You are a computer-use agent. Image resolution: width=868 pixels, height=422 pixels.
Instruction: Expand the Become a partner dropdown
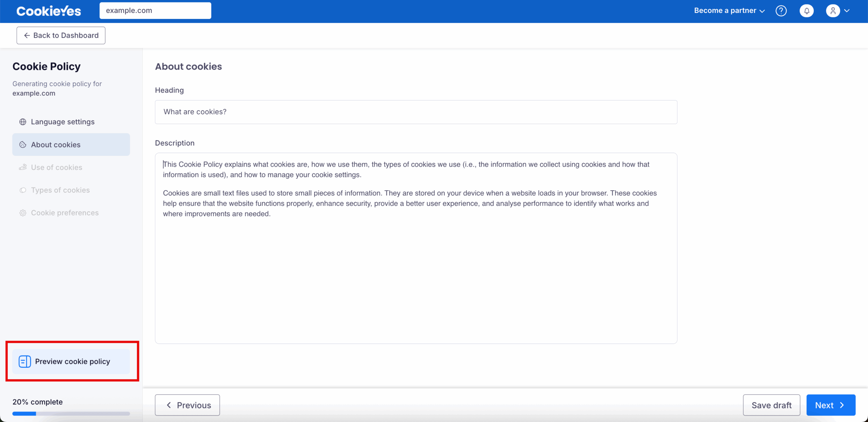(x=729, y=11)
